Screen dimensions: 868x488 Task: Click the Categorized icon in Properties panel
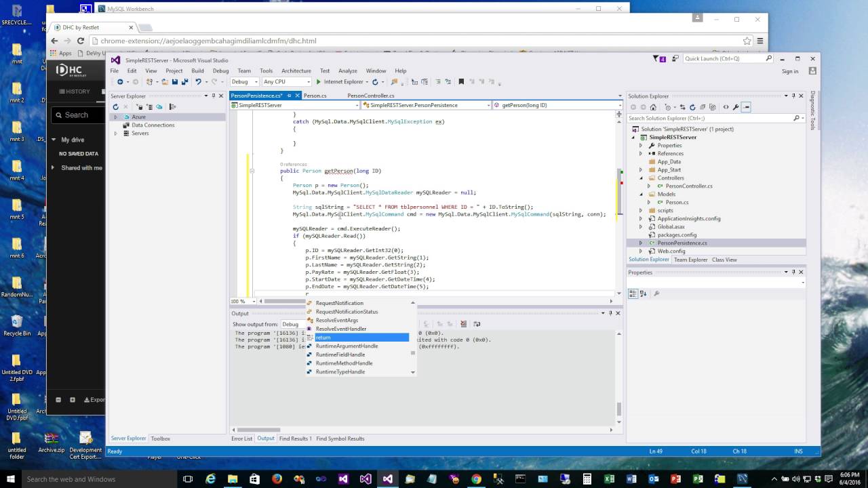633,293
